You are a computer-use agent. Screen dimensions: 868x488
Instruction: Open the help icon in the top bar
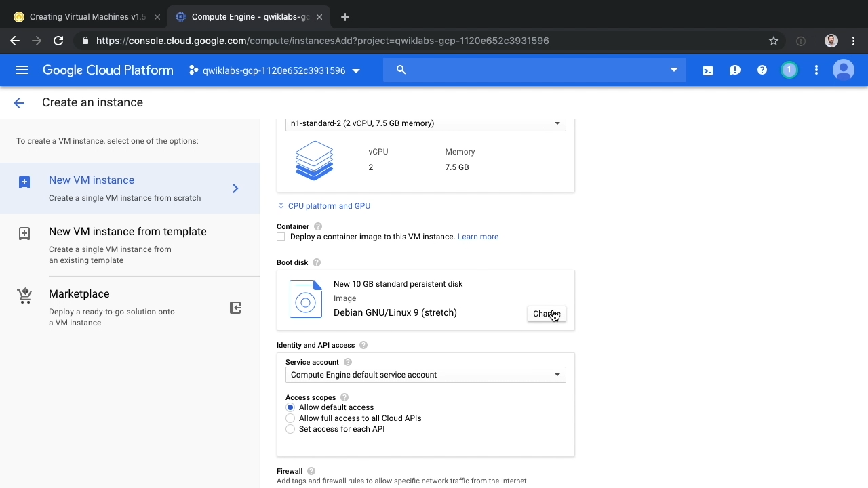click(762, 70)
